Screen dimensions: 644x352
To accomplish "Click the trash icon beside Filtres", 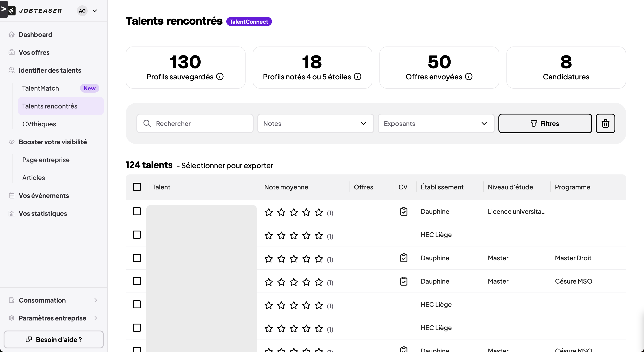I will [605, 123].
